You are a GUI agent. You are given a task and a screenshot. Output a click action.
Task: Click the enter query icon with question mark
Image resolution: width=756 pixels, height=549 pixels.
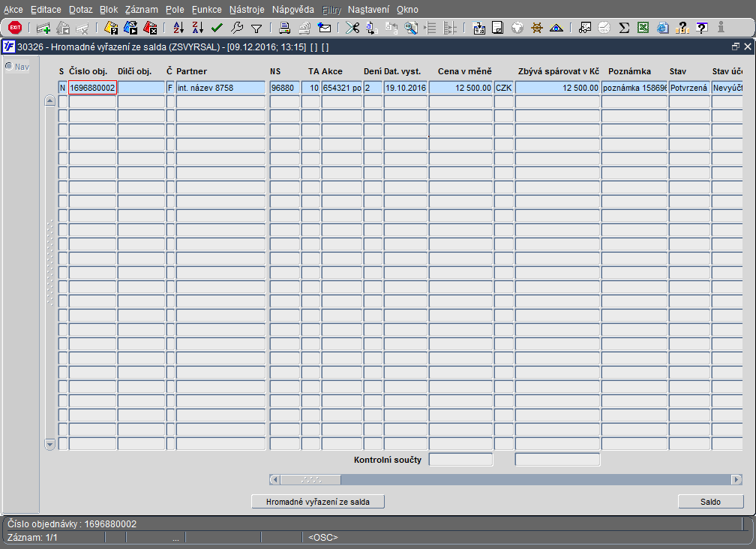click(111, 28)
